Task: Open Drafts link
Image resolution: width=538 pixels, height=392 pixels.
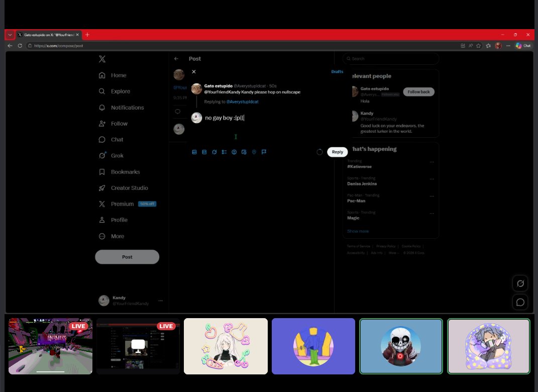Action: click(x=337, y=71)
